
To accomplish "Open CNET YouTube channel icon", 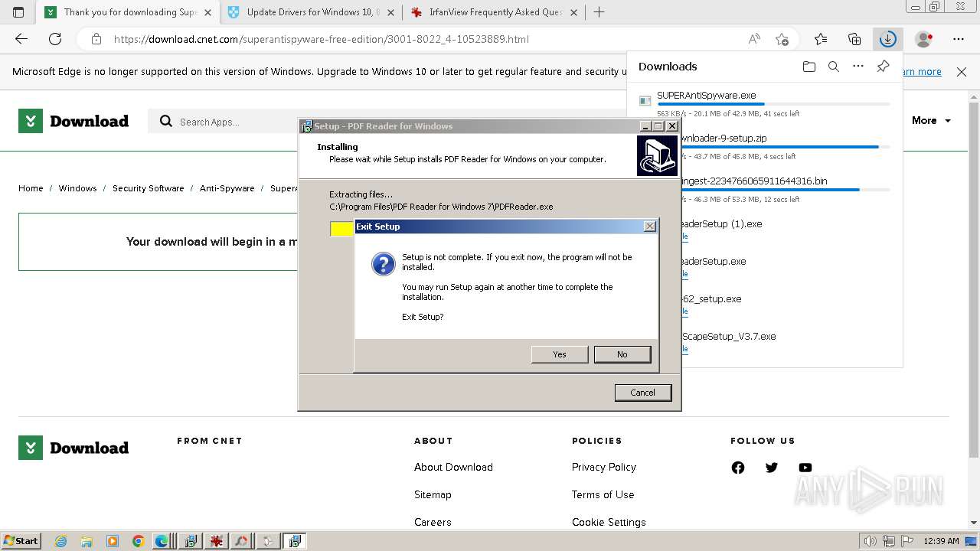I will click(805, 468).
